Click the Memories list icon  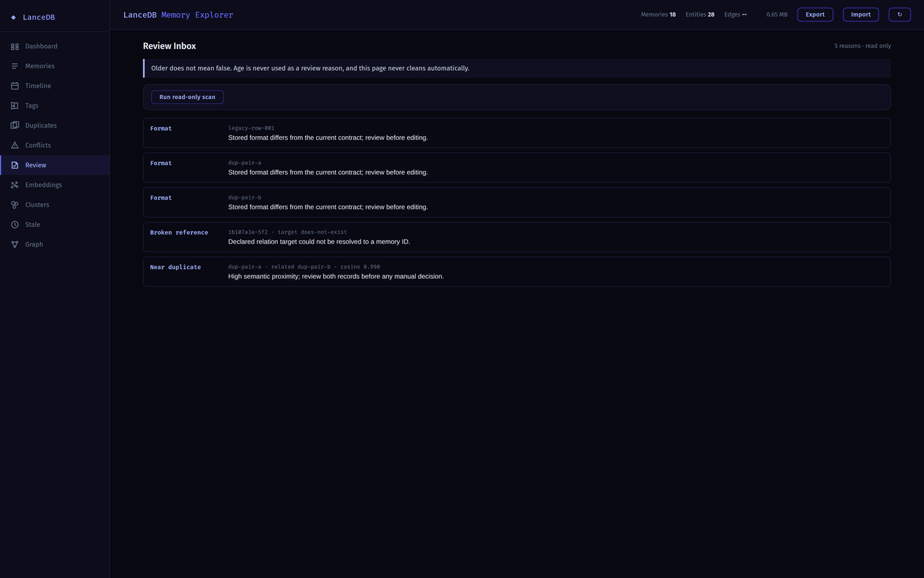tap(15, 66)
